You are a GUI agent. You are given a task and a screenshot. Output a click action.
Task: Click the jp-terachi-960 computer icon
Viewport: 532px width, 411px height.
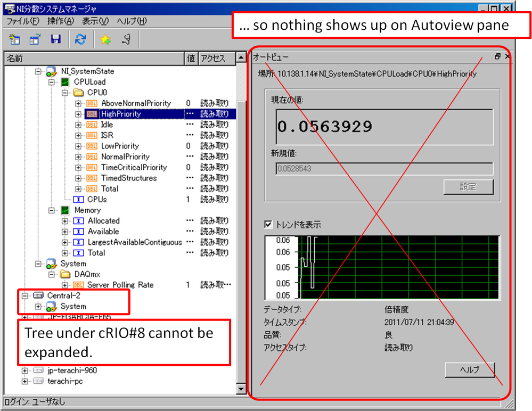tap(38, 371)
